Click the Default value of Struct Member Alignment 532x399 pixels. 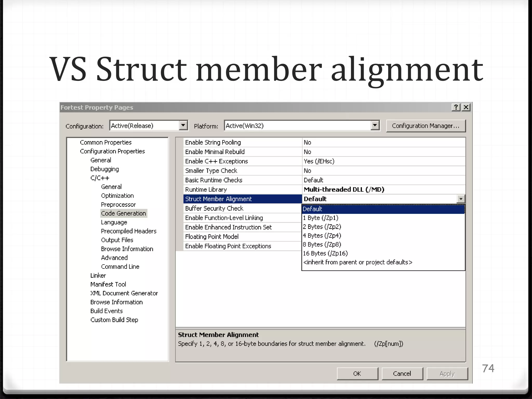[380, 199]
